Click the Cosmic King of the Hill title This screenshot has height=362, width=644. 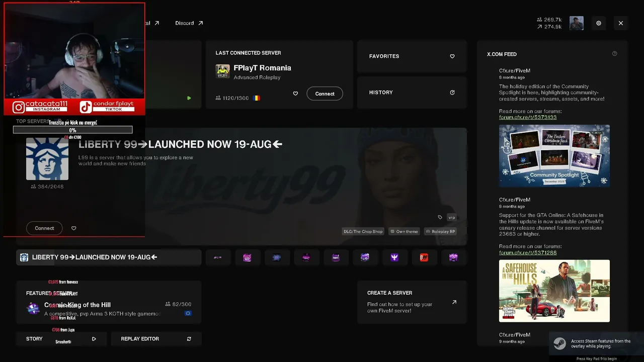(77, 305)
